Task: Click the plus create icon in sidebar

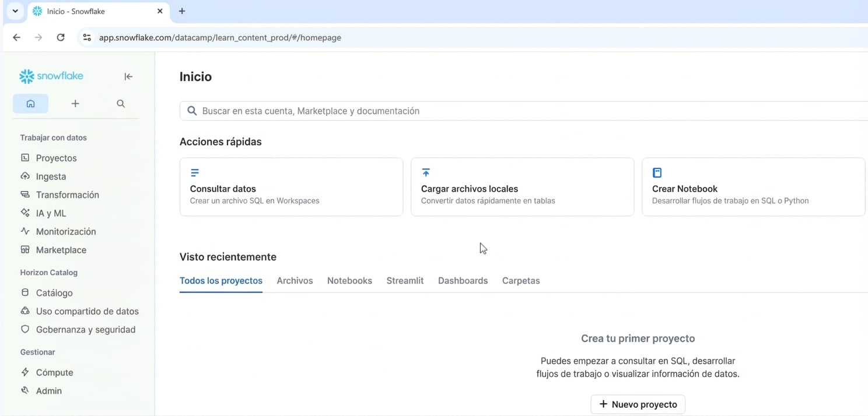Action: tap(75, 104)
